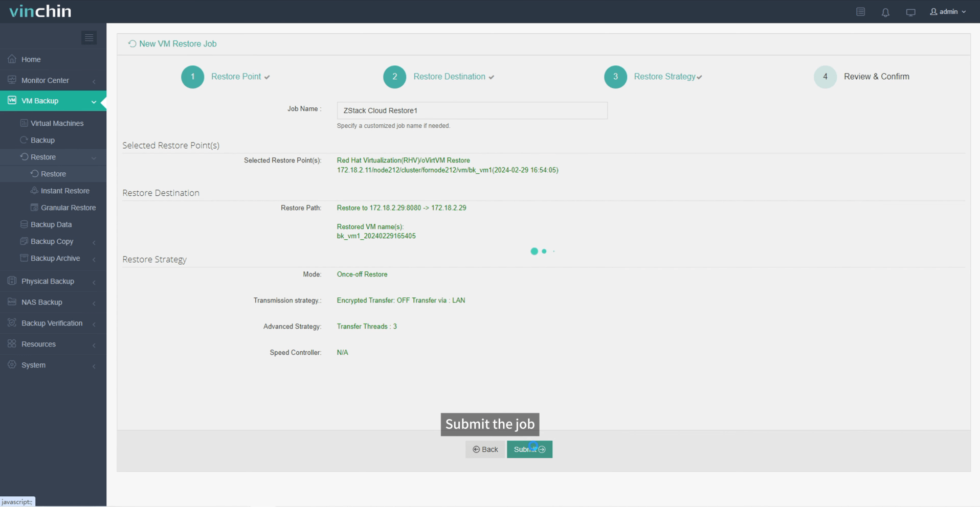Click the monitor screen icon in top bar
The image size is (980, 507).
tap(910, 12)
